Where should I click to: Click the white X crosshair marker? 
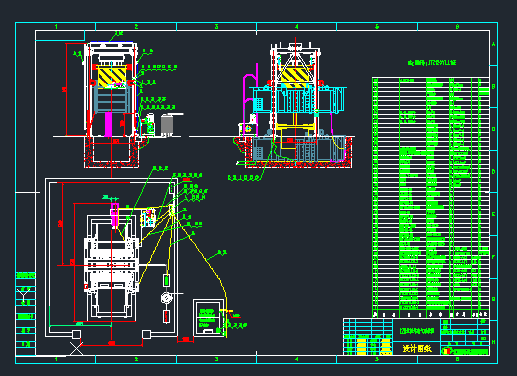(x=76, y=349)
